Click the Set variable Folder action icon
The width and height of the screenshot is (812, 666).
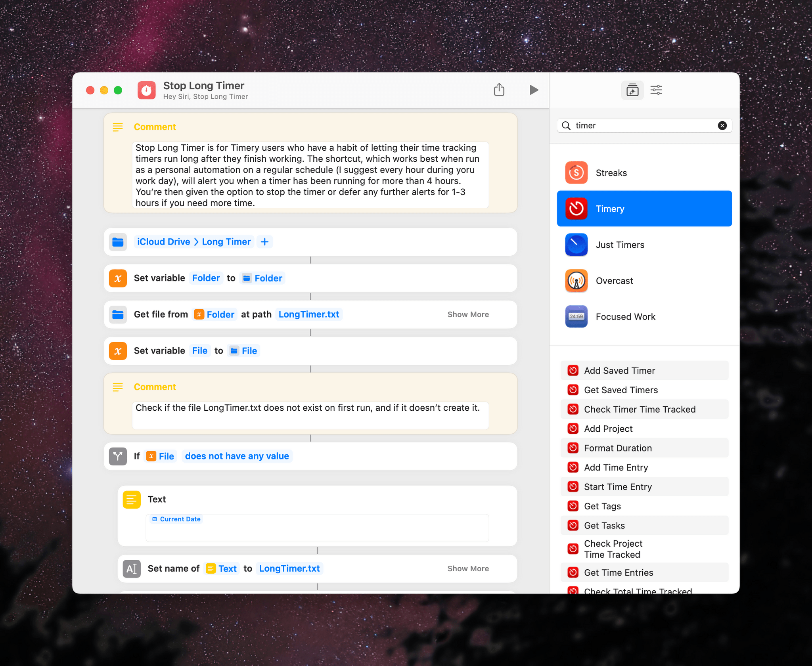point(118,278)
